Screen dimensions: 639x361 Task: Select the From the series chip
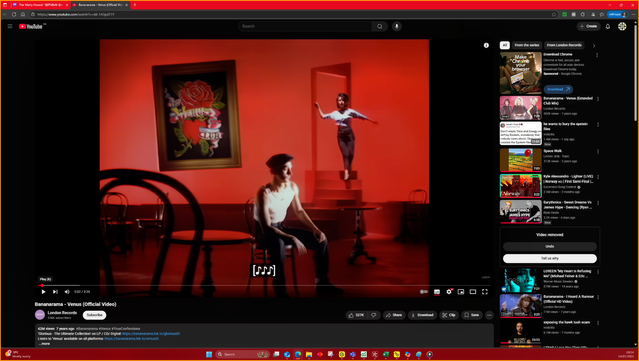pos(527,45)
